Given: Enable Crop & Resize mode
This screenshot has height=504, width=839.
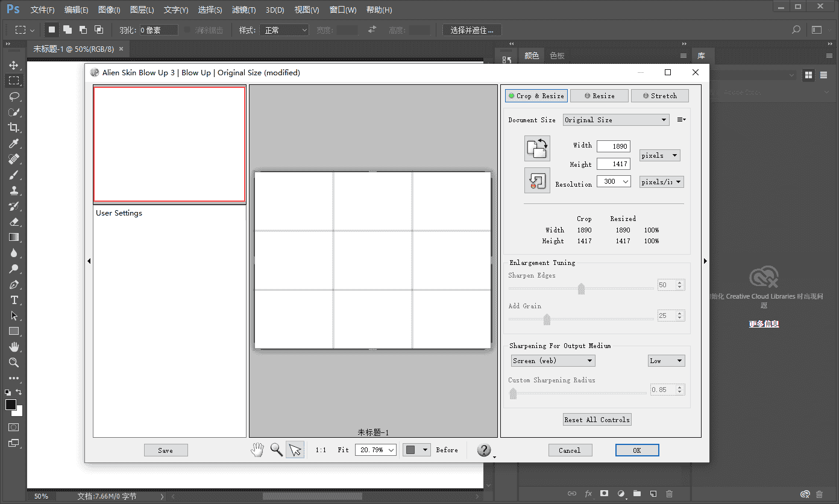Looking at the screenshot, I should click(x=536, y=96).
